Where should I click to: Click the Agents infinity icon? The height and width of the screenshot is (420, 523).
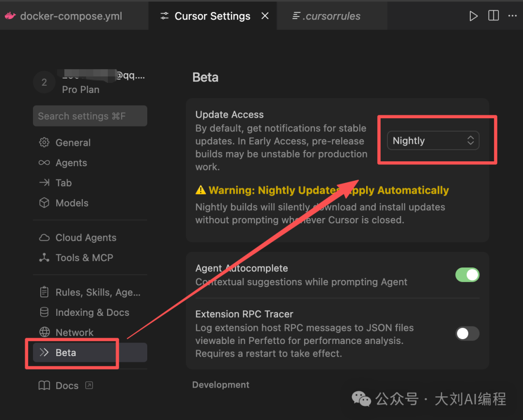pyautogui.click(x=45, y=163)
